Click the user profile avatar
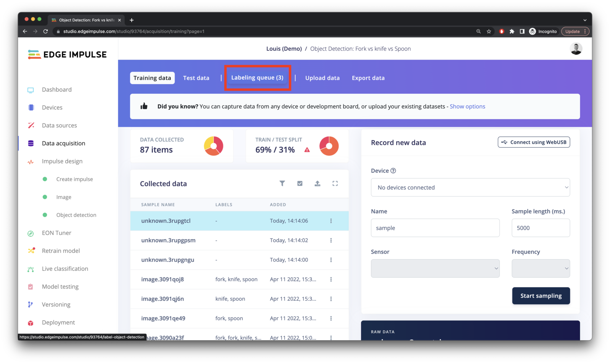 [x=576, y=49]
